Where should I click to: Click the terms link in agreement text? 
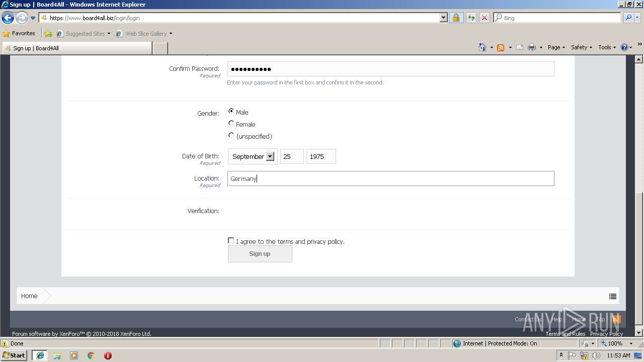pos(285,242)
